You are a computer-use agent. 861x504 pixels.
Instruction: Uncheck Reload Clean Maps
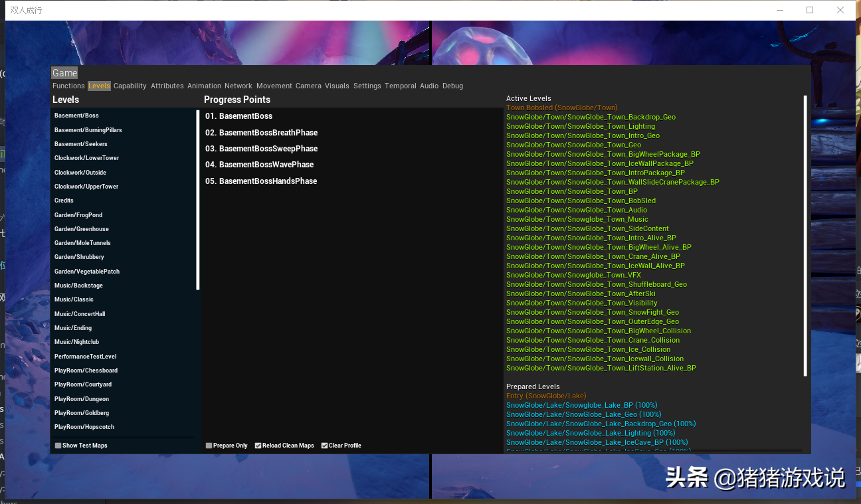click(258, 446)
